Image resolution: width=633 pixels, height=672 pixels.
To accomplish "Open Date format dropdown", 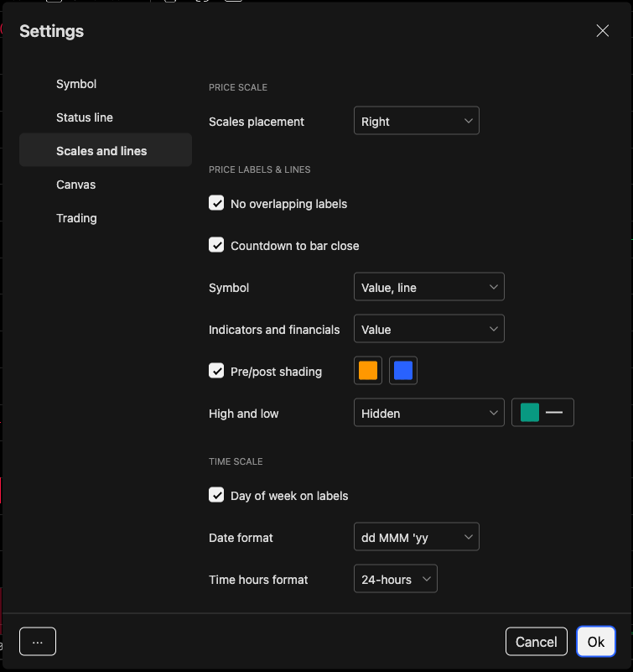I will click(x=417, y=537).
